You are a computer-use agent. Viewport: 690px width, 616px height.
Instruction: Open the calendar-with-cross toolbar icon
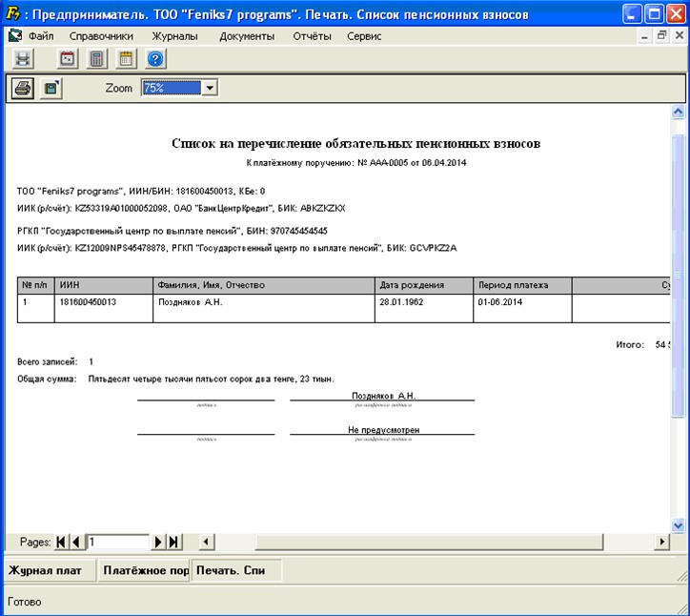tap(68, 59)
